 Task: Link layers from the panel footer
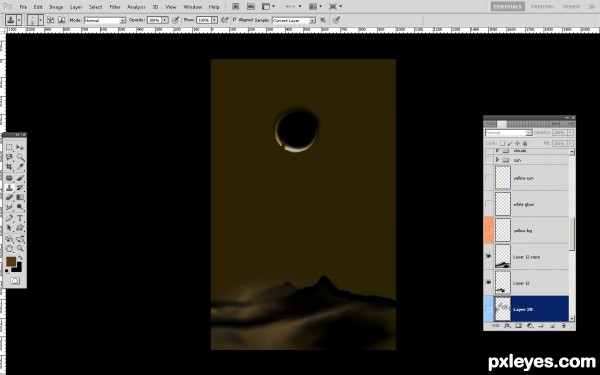[x=496, y=326]
